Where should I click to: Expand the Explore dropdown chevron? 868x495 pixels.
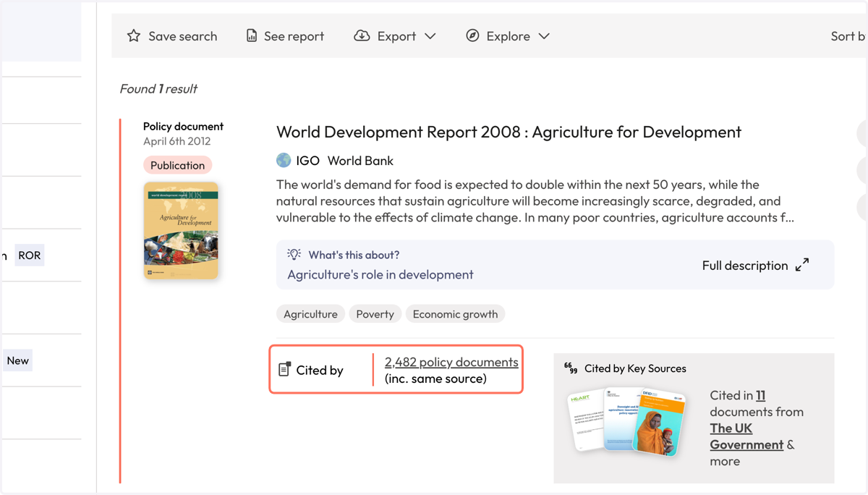[x=544, y=36]
